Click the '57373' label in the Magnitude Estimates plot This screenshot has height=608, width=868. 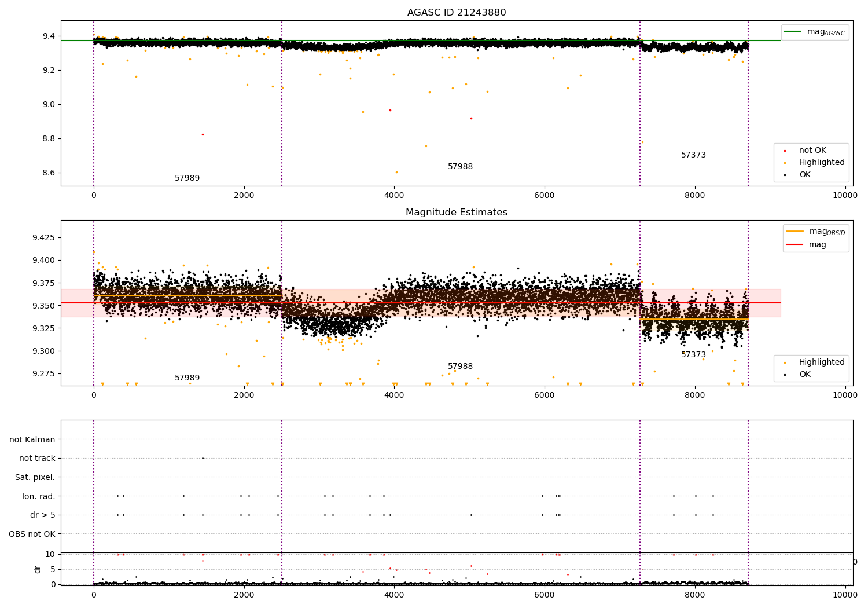tap(693, 355)
